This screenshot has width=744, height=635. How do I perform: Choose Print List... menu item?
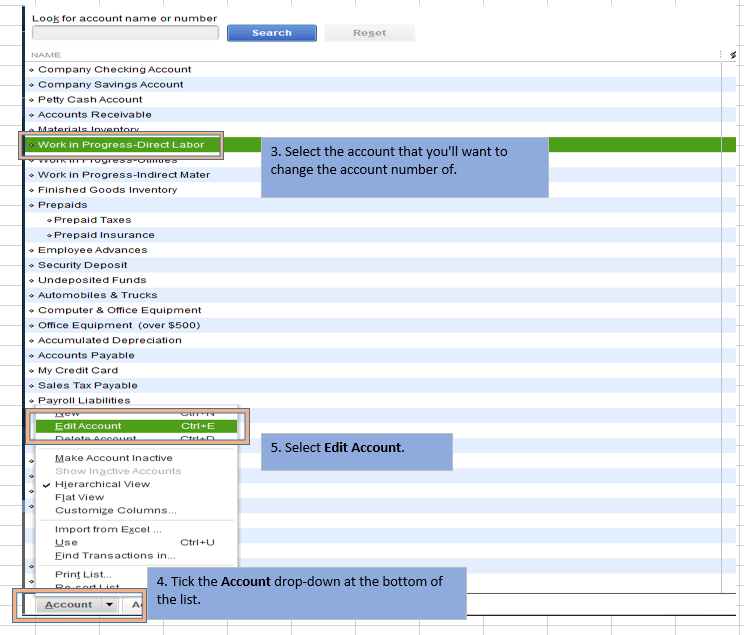(x=93, y=575)
